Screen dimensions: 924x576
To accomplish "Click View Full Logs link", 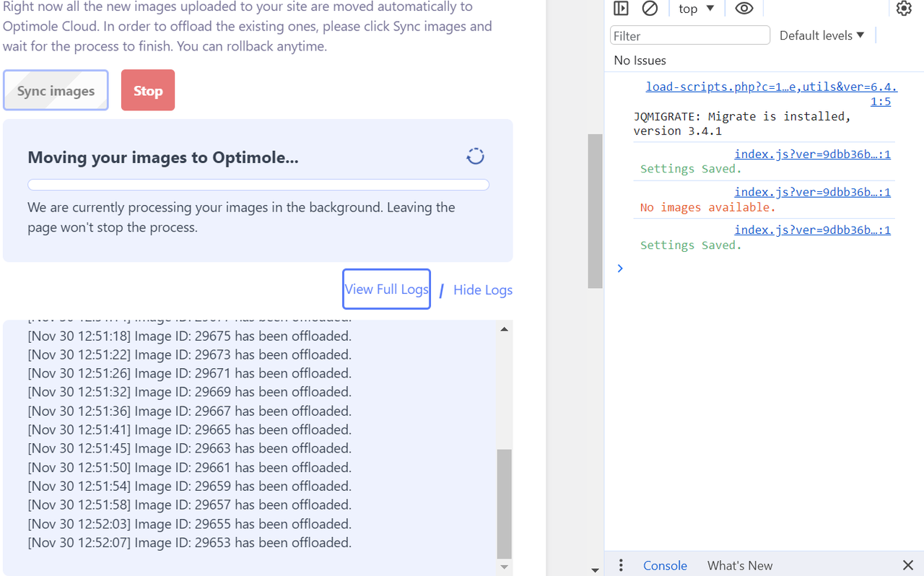I will click(386, 289).
